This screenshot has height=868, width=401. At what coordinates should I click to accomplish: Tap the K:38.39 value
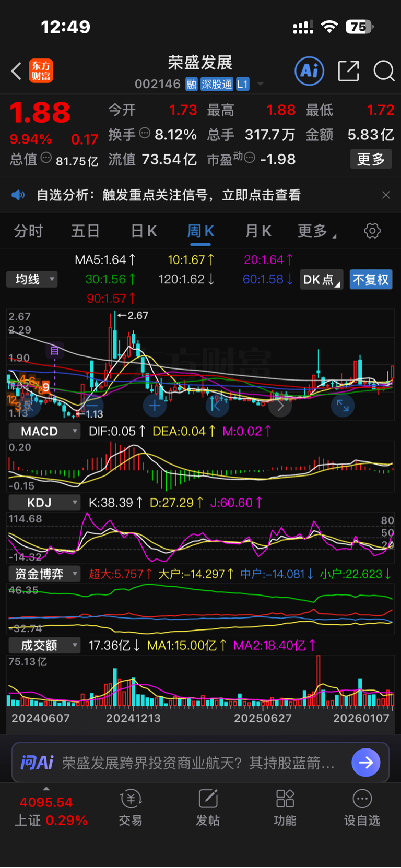click(x=115, y=503)
